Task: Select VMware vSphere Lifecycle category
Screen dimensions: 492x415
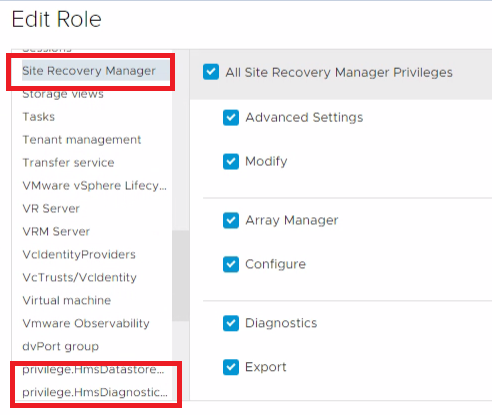Action: (94, 186)
